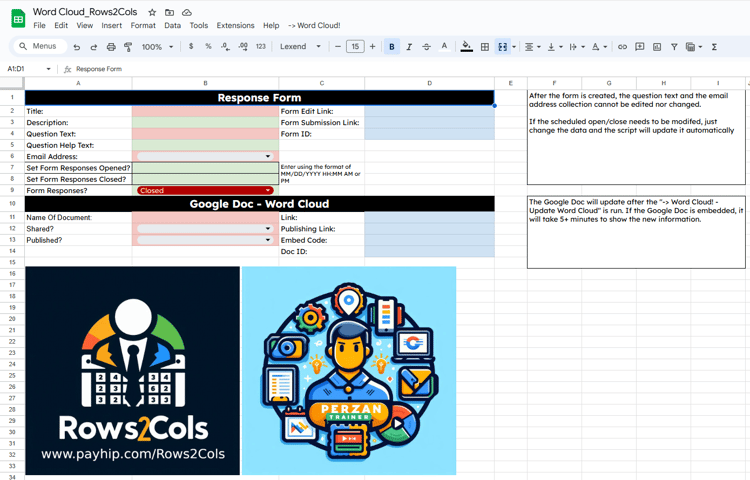The height and width of the screenshot is (480, 750).
Task: Open the fill color paint bucket
Action: pyautogui.click(x=466, y=47)
